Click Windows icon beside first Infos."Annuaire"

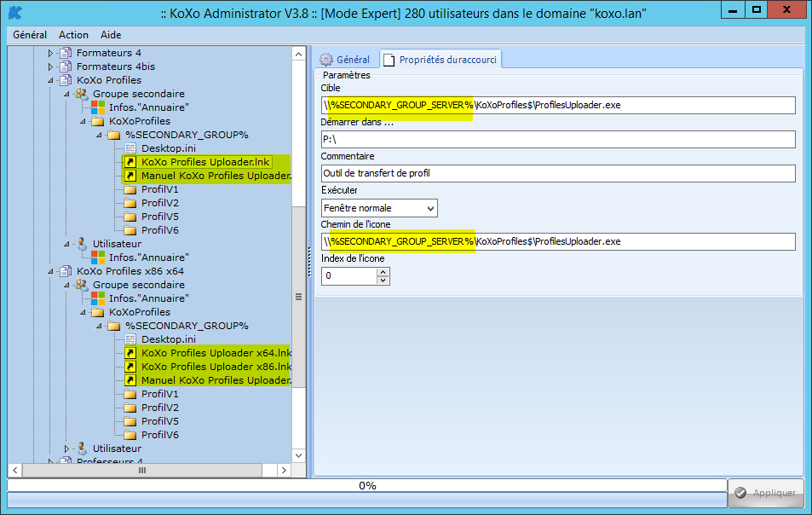(98, 107)
